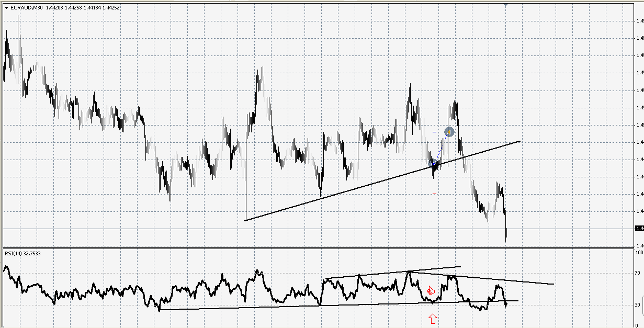644x328 pixels.
Task: Select the red up arrow object in RSI window
Action: 433,318
